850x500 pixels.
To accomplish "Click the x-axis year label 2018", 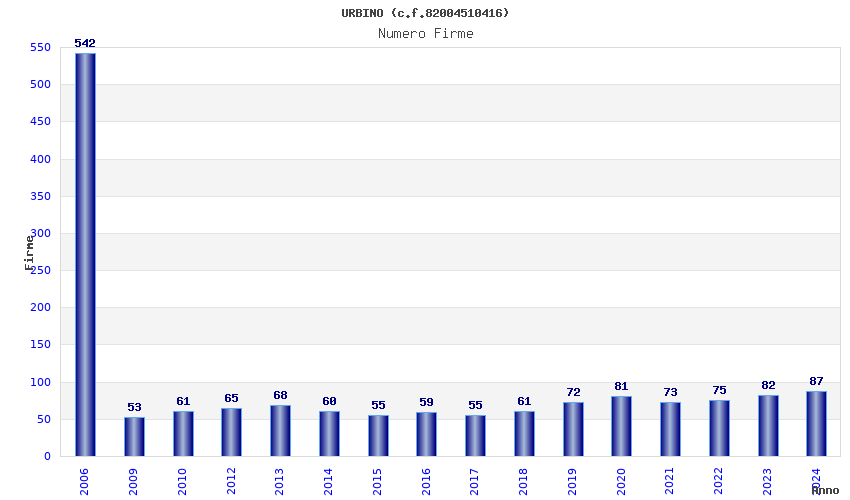I will coord(523,482).
